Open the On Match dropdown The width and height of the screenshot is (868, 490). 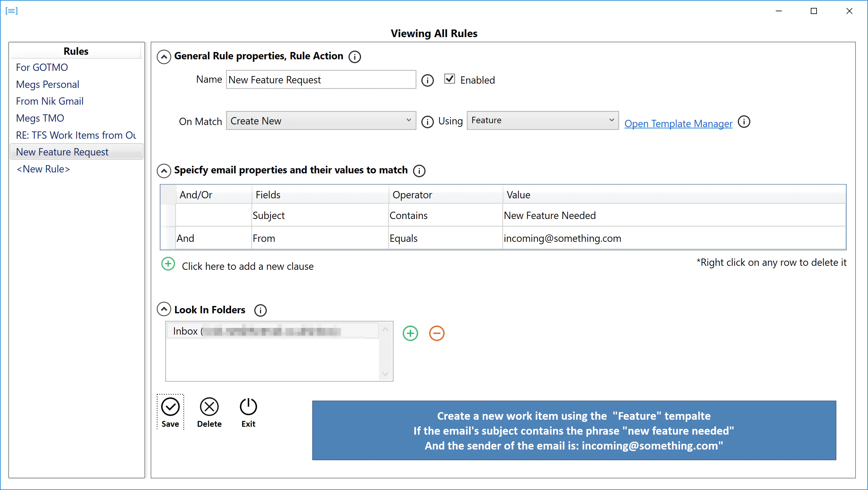[x=321, y=120]
